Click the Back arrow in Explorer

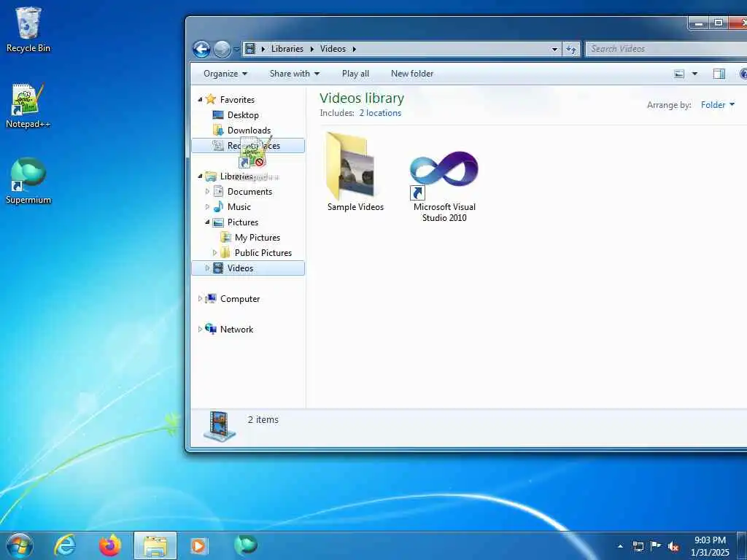point(201,49)
